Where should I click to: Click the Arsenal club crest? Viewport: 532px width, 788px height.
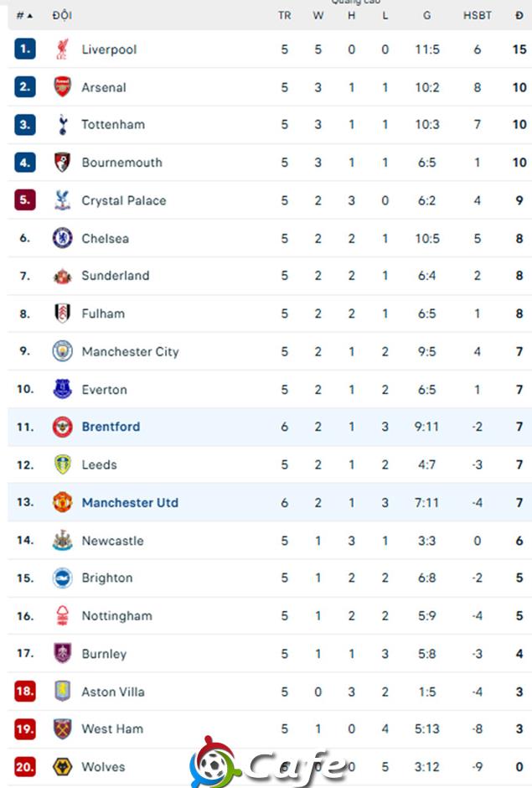pos(62,87)
